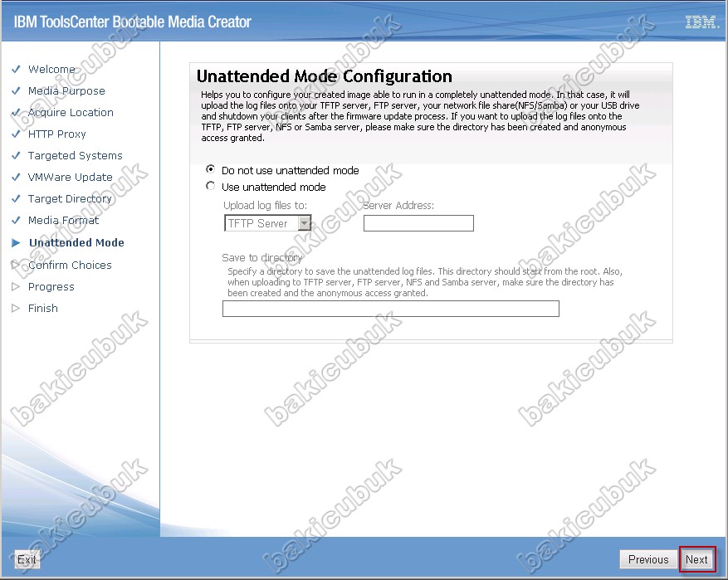Click the checkmark icon beside HTTP Proxy
Image resolution: width=728 pixels, height=580 pixels.
point(16,134)
